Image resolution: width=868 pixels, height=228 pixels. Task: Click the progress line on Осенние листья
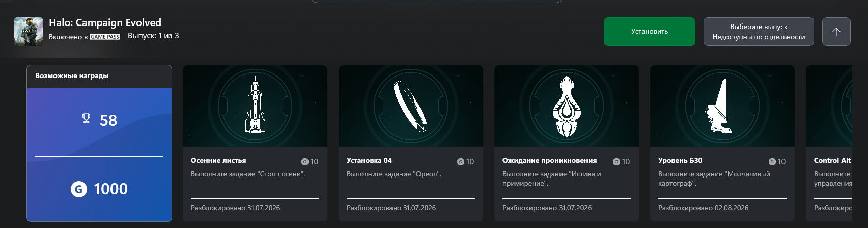pos(255,198)
